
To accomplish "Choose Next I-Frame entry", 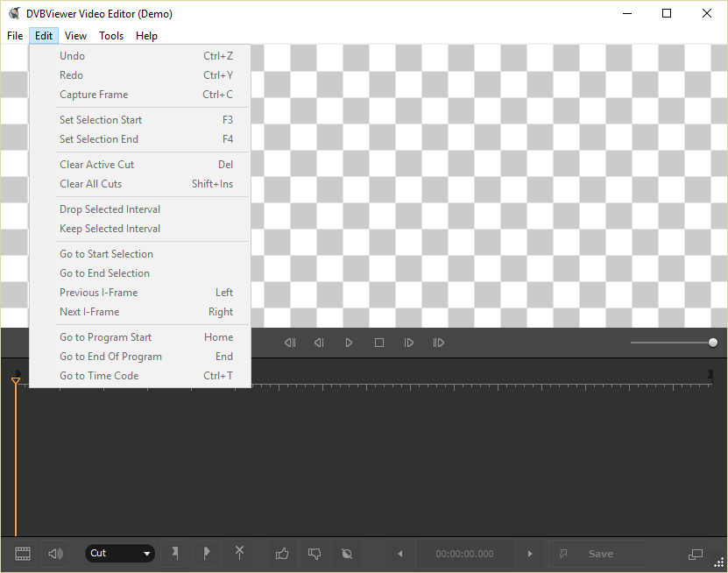I will (140, 312).
